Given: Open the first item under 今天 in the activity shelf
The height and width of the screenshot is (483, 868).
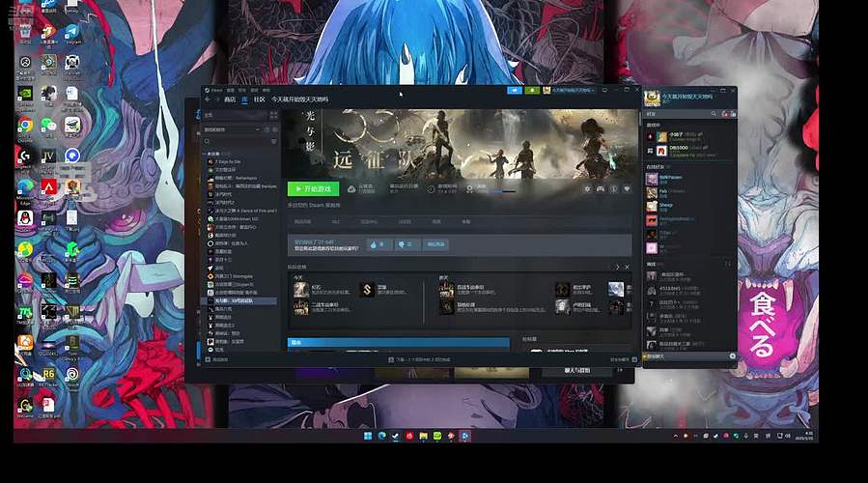Looking at the screenshot, I should pyautogui.click(x=301, y=289).
